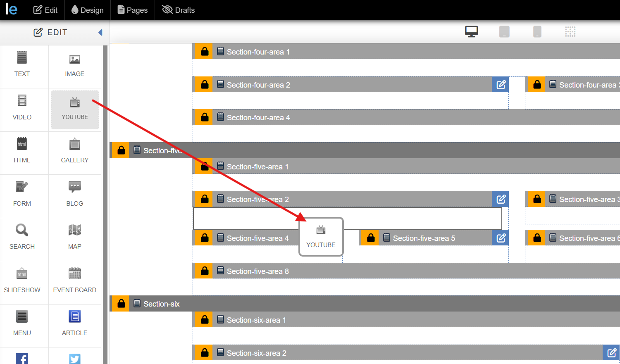Toggle lock on Section-five-area 2
The height and width of the screenshot is (364, 620).
pyautogui.click(x=204, y=199)
